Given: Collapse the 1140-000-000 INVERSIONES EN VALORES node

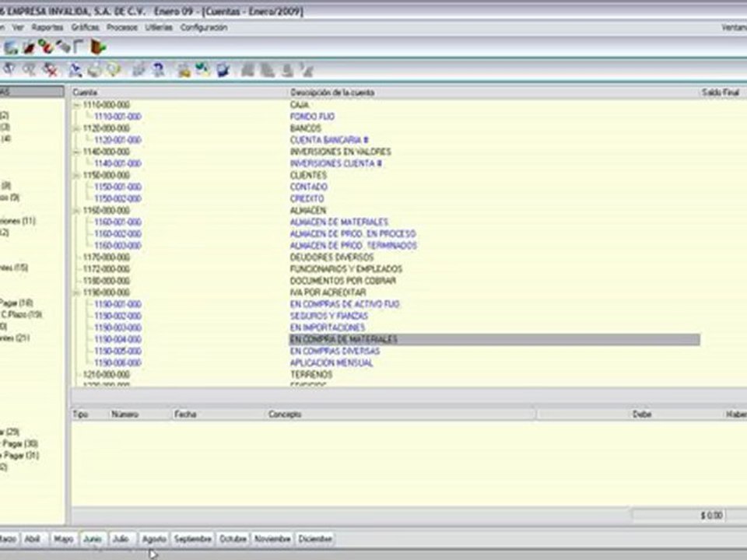Looking at the screenshot, I should (77, 152).
